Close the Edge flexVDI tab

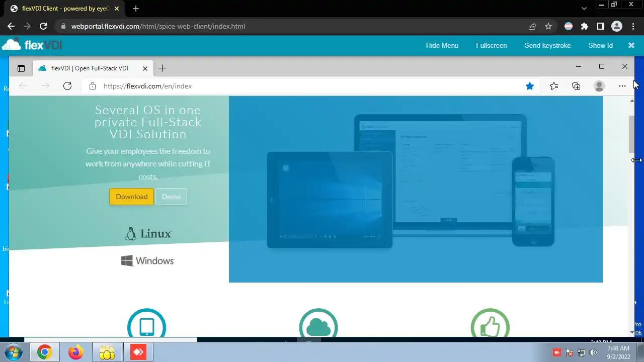tap(145, 68)
